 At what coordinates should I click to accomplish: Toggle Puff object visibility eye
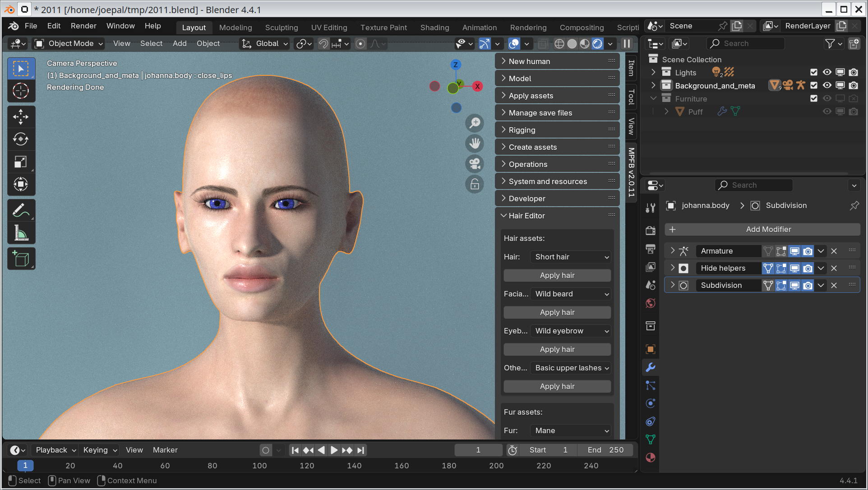point(827,111)
